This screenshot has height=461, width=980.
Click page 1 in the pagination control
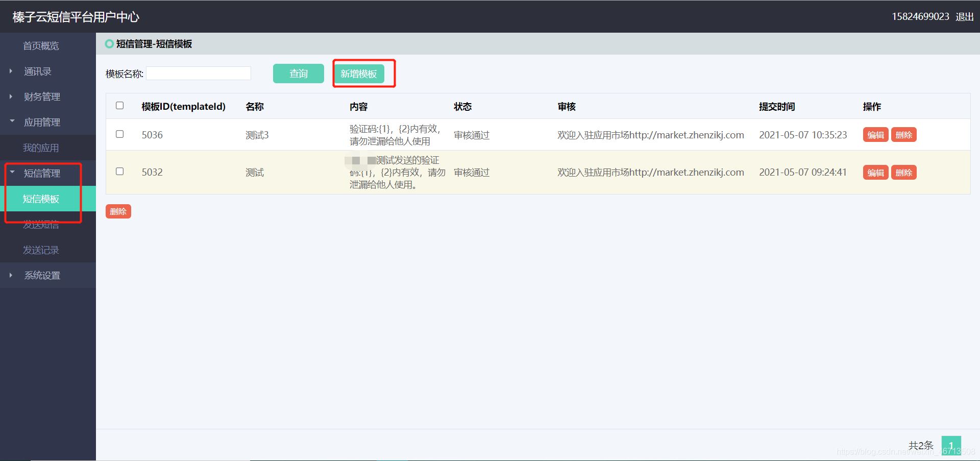pyautogui.click(x=952, y=445)
